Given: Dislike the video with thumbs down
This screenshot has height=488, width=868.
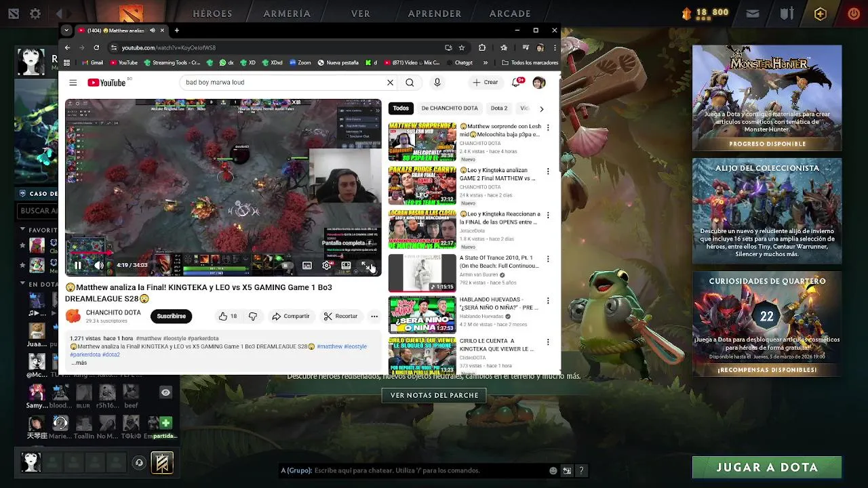Looking at the screenshot, I should pos(253,316).
